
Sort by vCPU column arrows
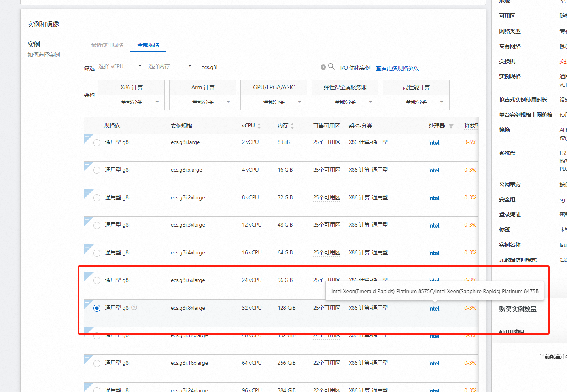pyautogui.click(x=259, y=126)
